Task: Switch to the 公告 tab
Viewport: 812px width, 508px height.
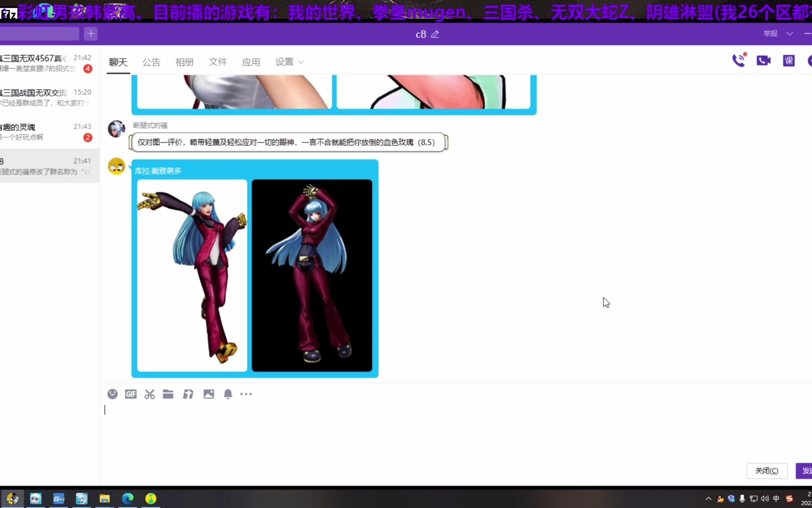Action: (x=151, y=62)
